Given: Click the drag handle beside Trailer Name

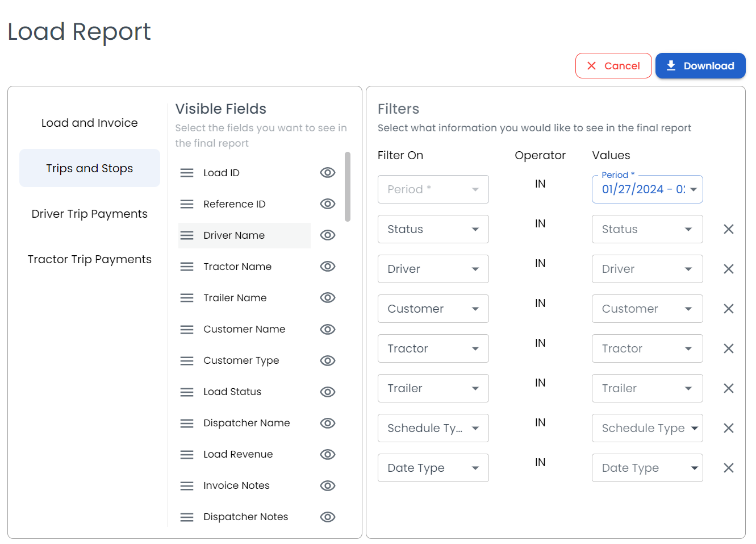Looking at the screenshot, I should (x=186, y=297).
